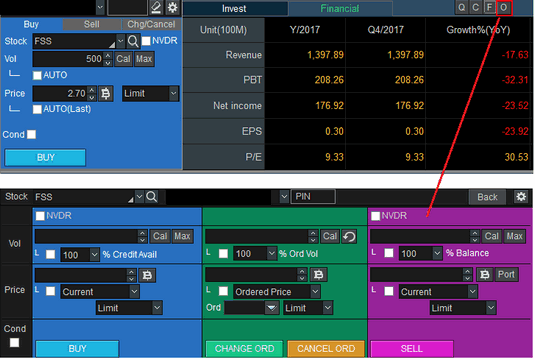Open 100 % Credit Avail dropdown
The image size is (535, 360).
tap(95, 255)
